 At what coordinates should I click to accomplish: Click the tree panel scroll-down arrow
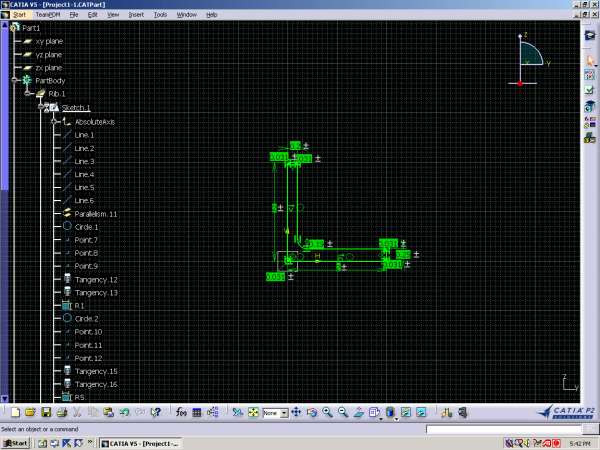tap(5, 398)
